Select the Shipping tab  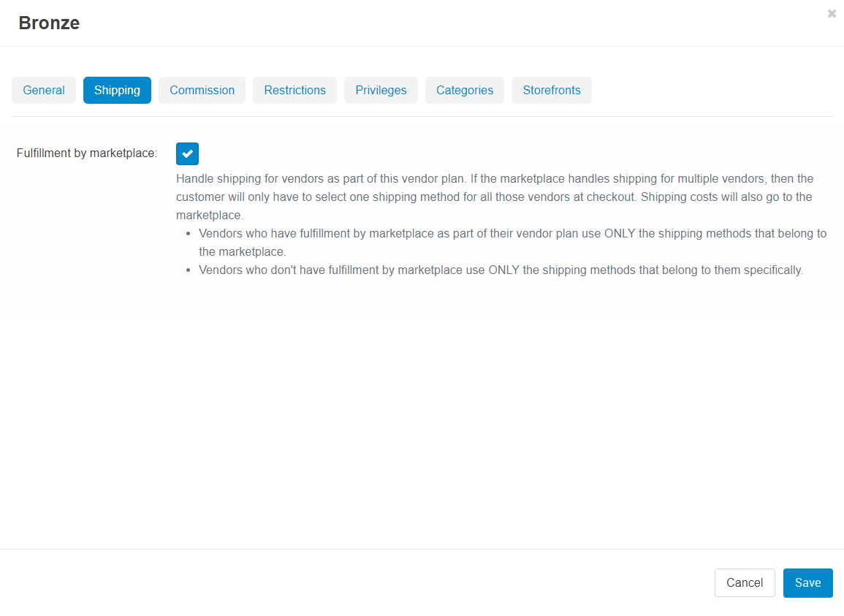117,90
